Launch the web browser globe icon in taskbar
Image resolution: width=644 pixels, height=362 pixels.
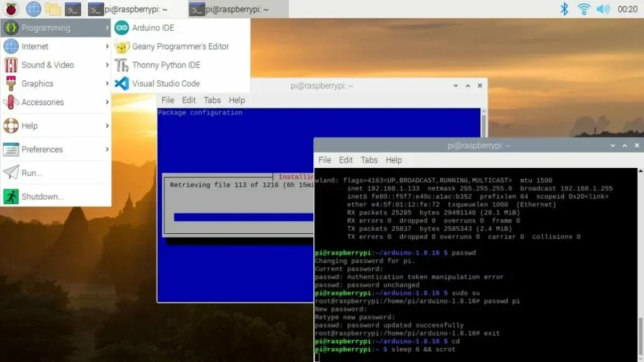coord(33,9)
